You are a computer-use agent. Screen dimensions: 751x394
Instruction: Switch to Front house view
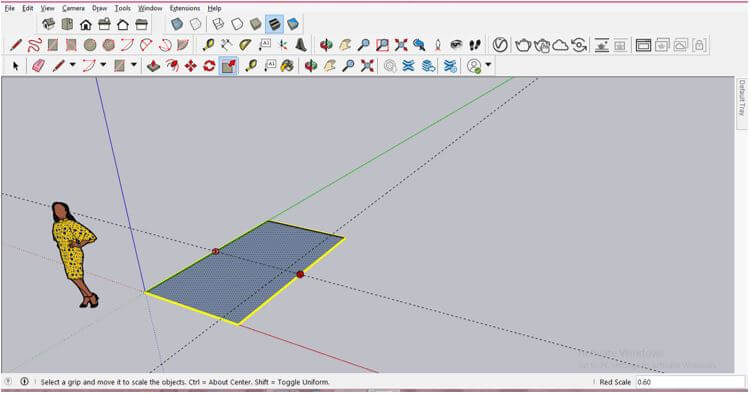click(x=86, y=24)
